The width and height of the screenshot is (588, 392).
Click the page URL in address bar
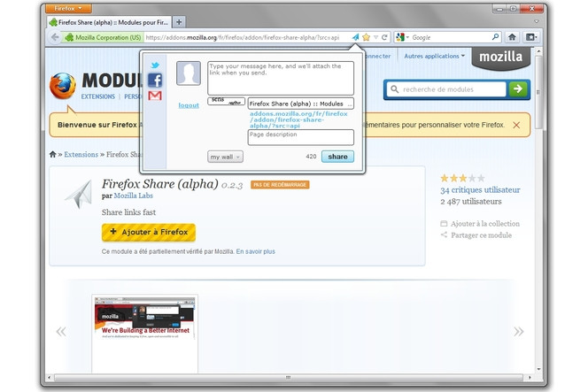tap(243, 37)
